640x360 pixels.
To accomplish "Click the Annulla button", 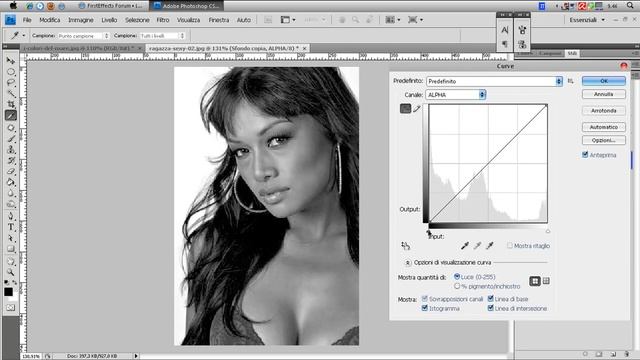I will point(604,94).
